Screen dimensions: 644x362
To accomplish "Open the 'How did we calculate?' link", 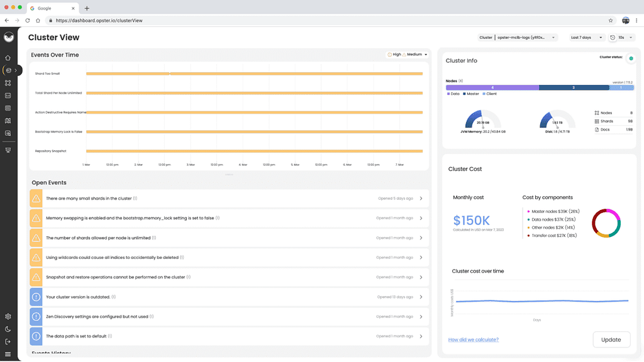I will point(473,339).
